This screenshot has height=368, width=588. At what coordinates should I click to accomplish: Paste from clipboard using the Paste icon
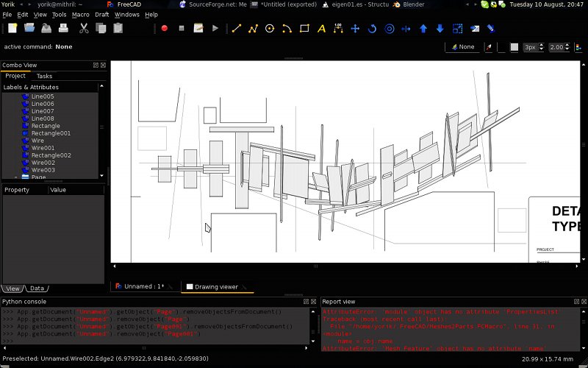click(x=118, y=28)
